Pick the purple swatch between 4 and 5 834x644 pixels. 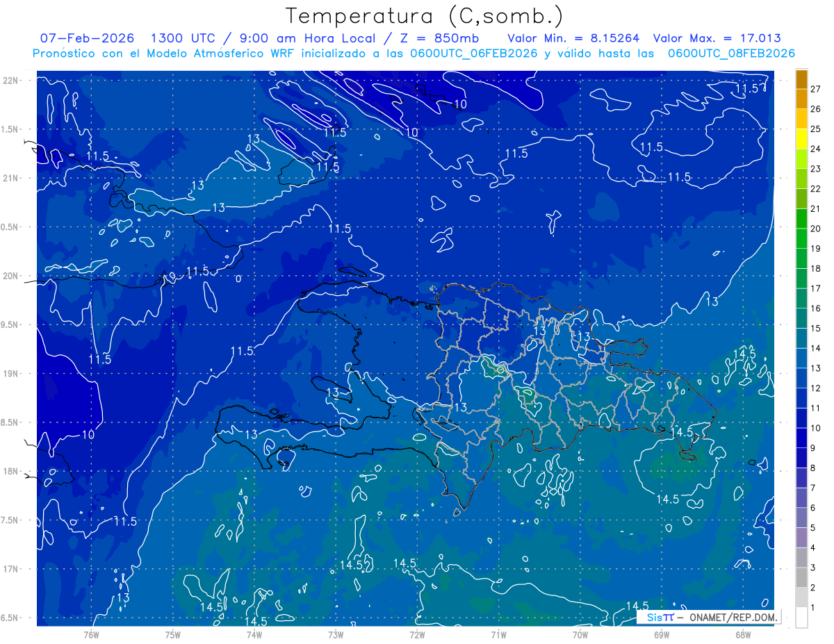[801, 537]
